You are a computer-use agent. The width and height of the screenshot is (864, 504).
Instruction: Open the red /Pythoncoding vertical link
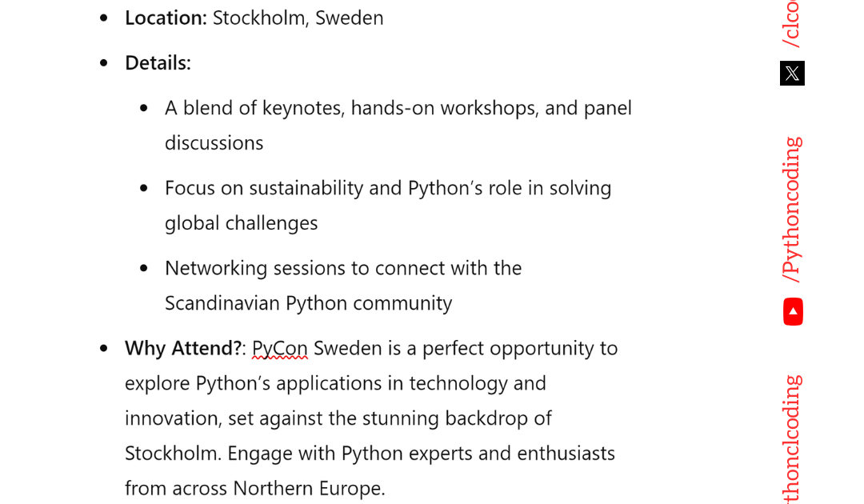click(x=792, y=210)
